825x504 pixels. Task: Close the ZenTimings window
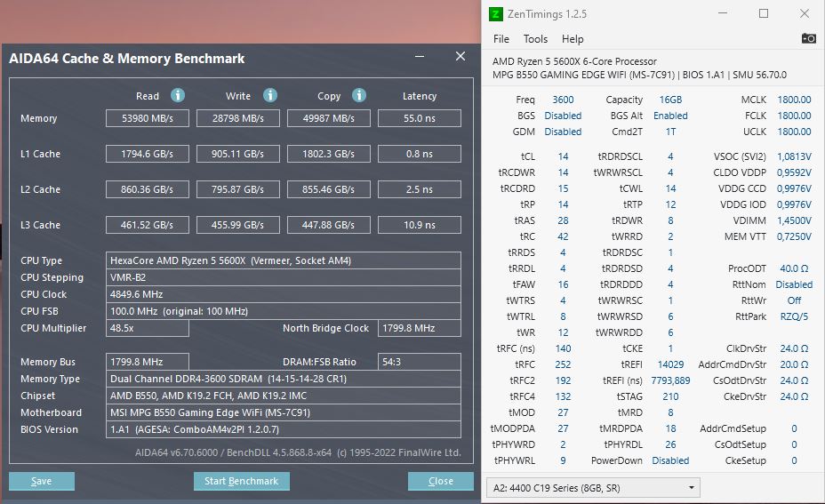[x=805, y=13]
